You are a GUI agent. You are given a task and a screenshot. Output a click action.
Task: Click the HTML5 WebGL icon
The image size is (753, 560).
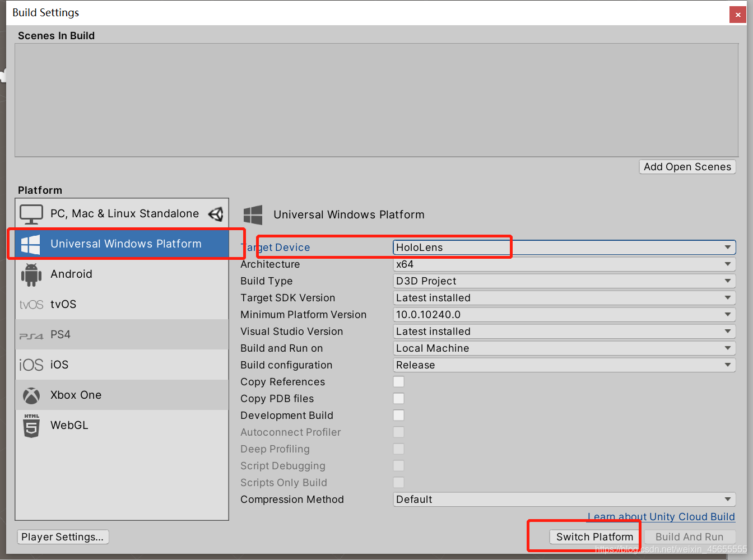coord(31,426)
